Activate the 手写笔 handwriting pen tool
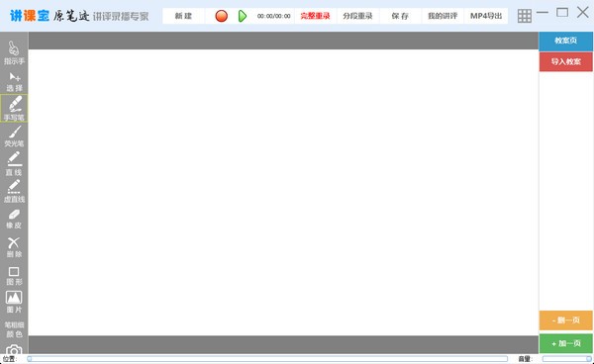Screen dimensions: 594x364 click(x=14, y=108)
